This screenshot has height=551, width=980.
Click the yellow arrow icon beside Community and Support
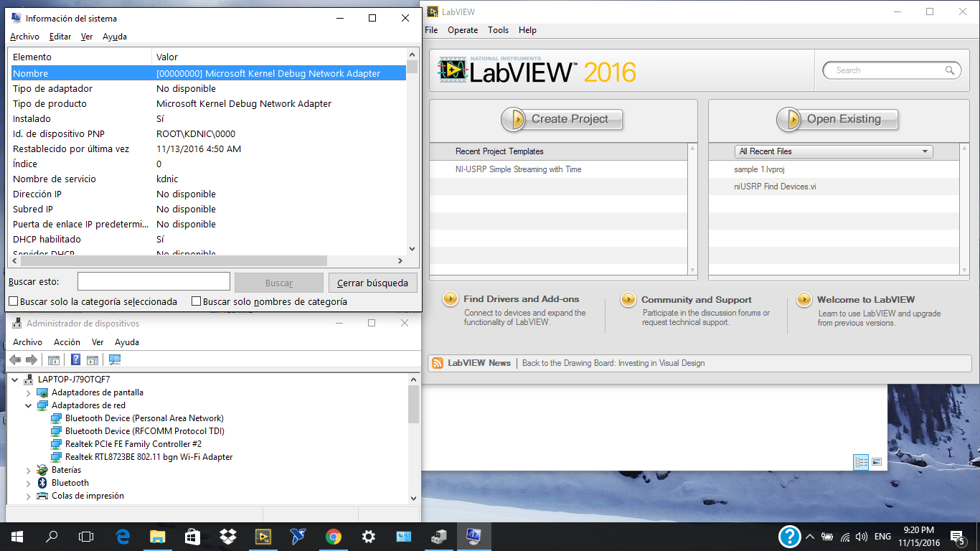coord(628,299)
